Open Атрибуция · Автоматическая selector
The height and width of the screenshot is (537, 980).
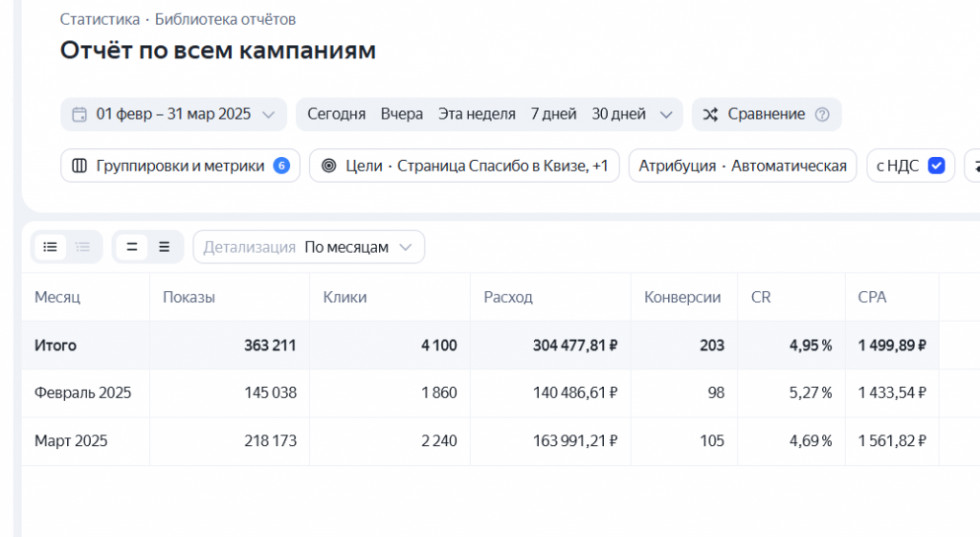(x=743, y=166)
